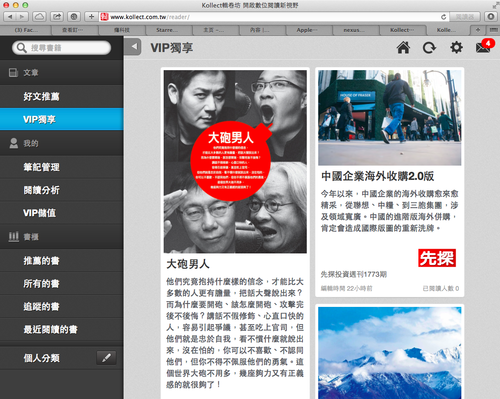Click window fullscreen arrows icon
Screen dimensions: 500x399
(495, 5)
